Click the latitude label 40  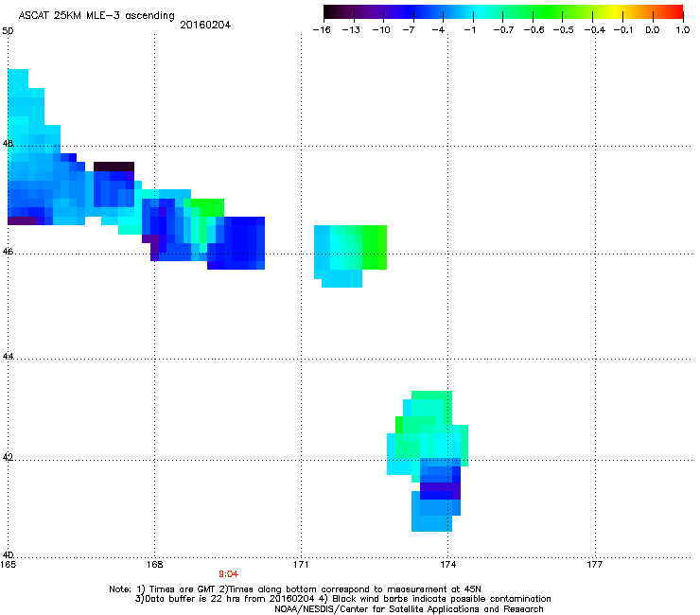[8, 555]
